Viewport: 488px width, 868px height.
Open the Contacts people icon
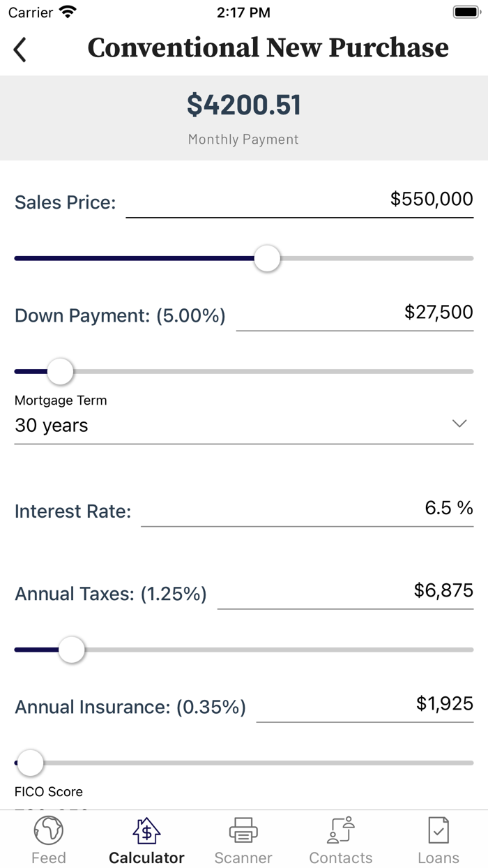(x=341, y=830)
